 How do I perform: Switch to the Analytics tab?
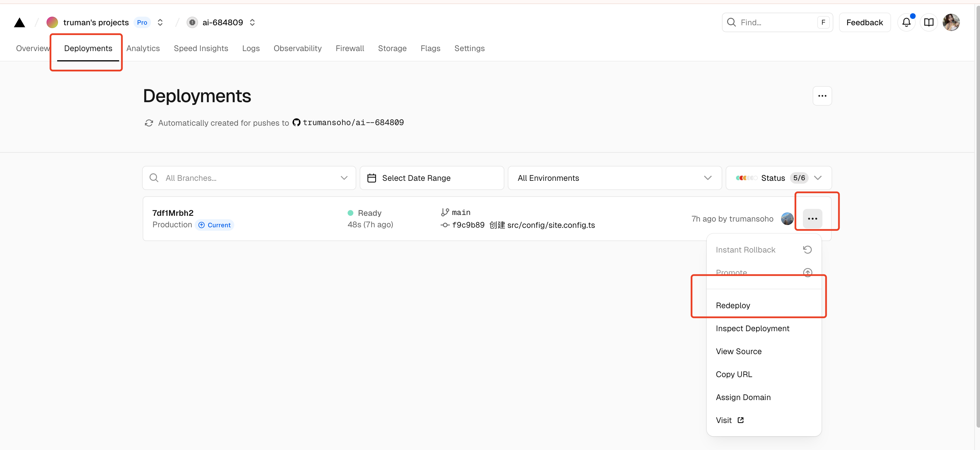(x=143, y=48)
